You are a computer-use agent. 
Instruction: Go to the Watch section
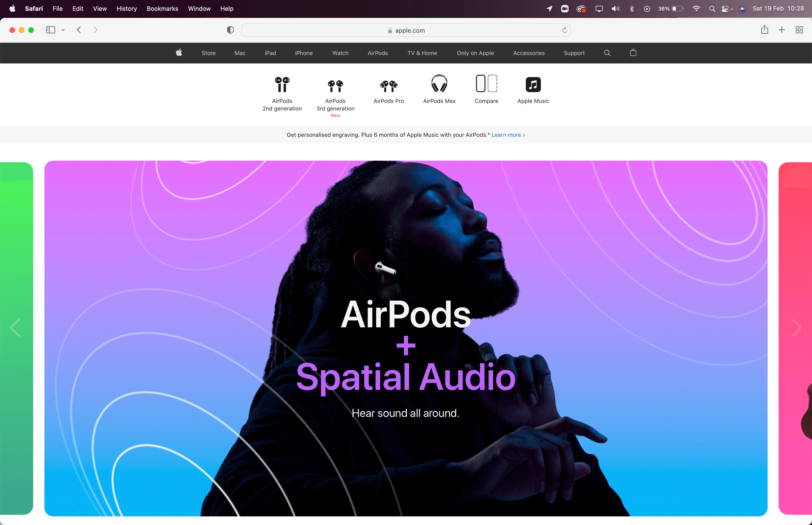pos(340,53)
